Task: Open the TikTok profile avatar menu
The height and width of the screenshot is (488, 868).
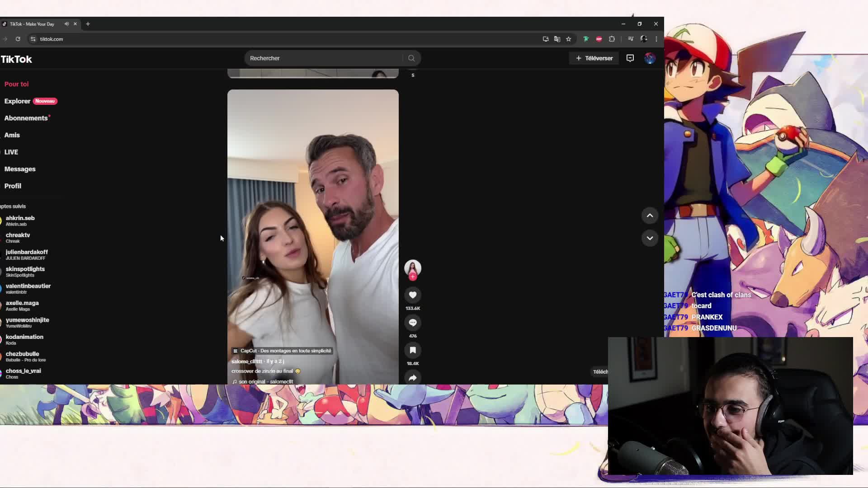Action: pyautogui.click(x=650, y=58)
